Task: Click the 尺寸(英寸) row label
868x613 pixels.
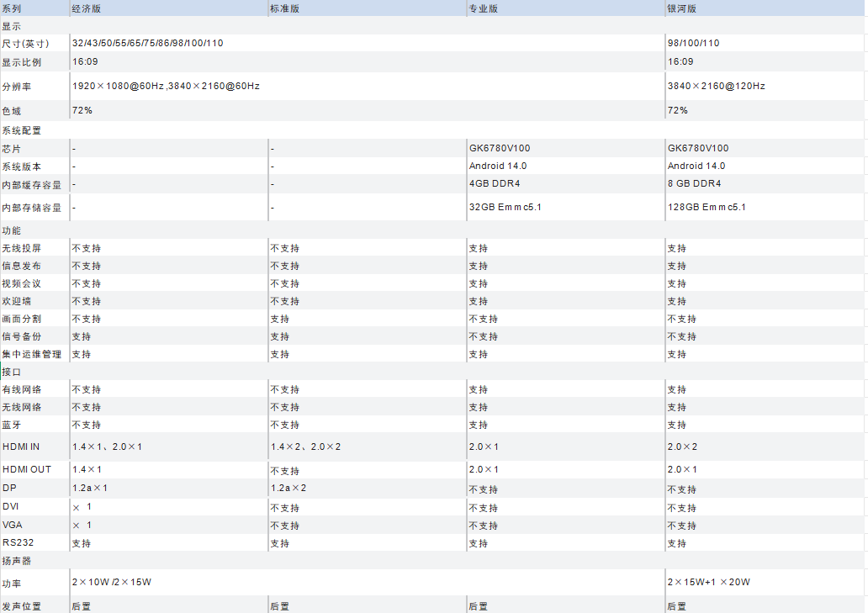Action: 25,44
